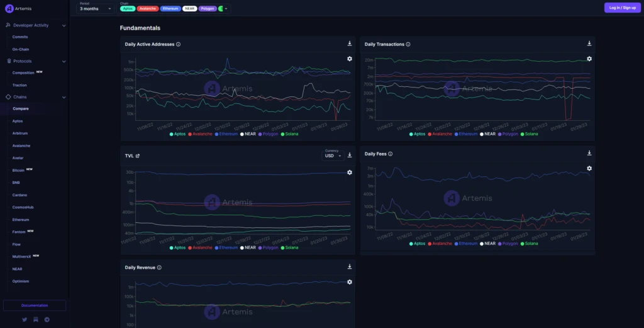Click the Aptos chain chip
Screen dimensions: 644x328
128,9
